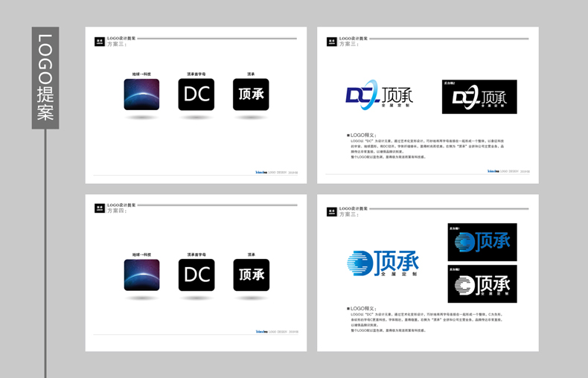588x378 pixels.
Task: Click the blue striped-globe logo on black background
Action: [x=482, y=242]
